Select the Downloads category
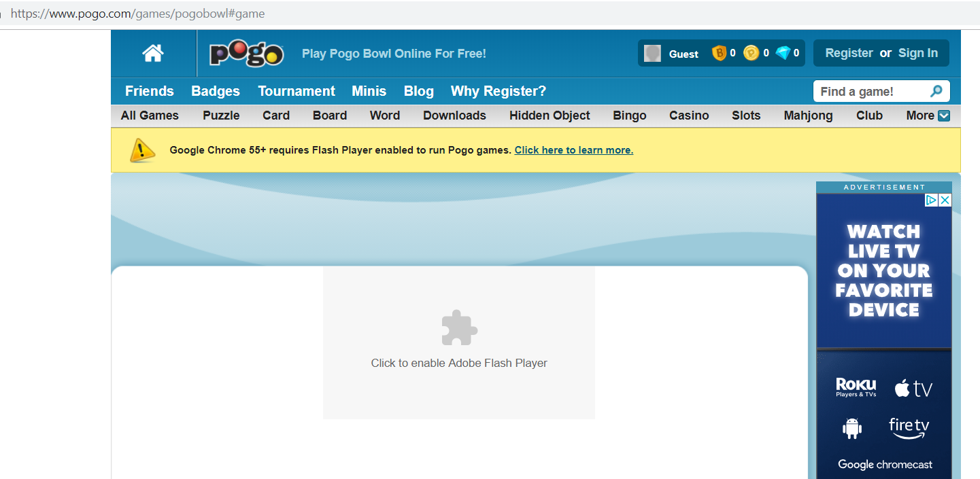Screen dimensions: 980x479 coord(454,116)
